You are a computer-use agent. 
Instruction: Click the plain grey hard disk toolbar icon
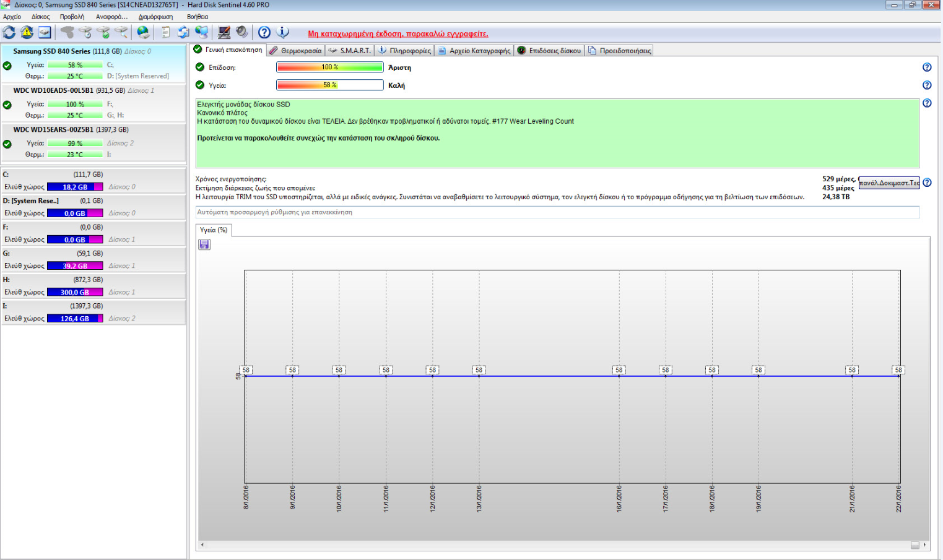[x=67, y=32]
